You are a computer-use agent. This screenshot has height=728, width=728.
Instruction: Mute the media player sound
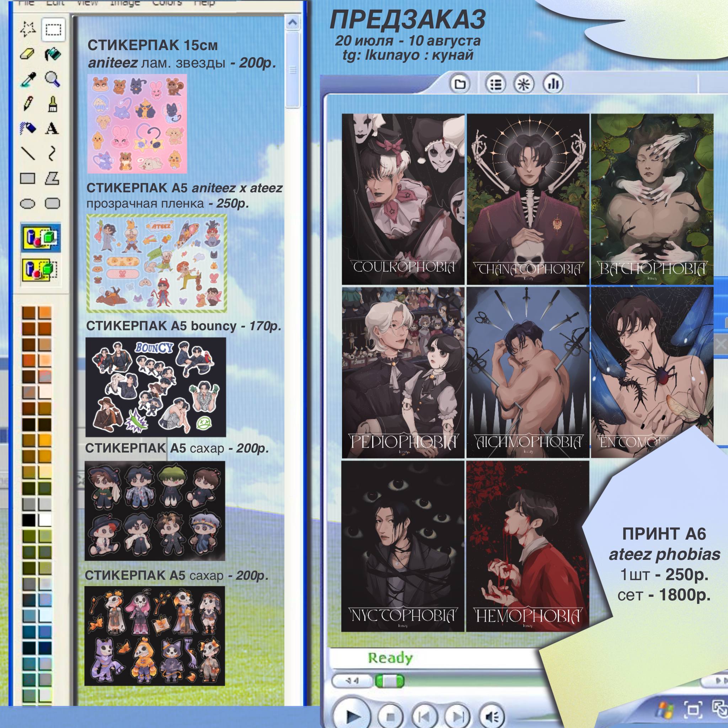tap(492, 716)
